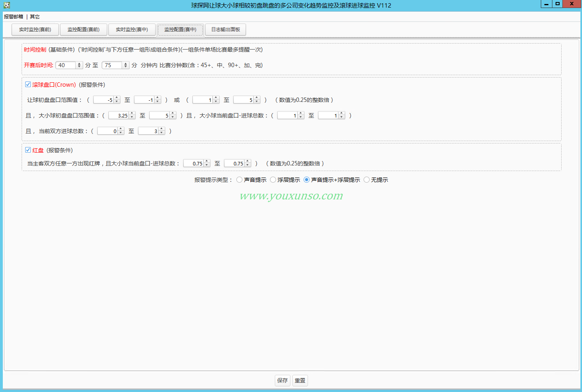Select the 无提示 radio option

366,180
